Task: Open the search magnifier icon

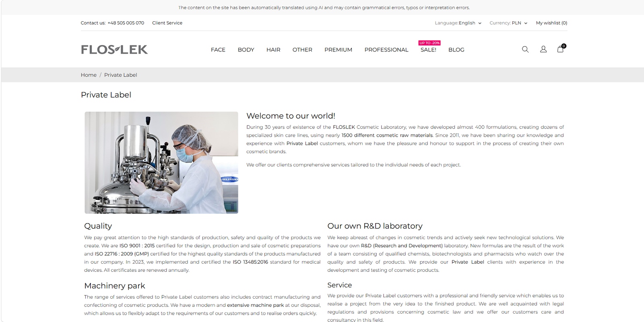Action: (525, 49)
